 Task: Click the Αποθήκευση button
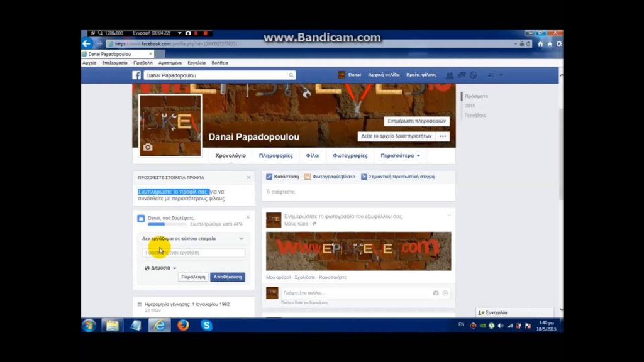tap(228, 277)
